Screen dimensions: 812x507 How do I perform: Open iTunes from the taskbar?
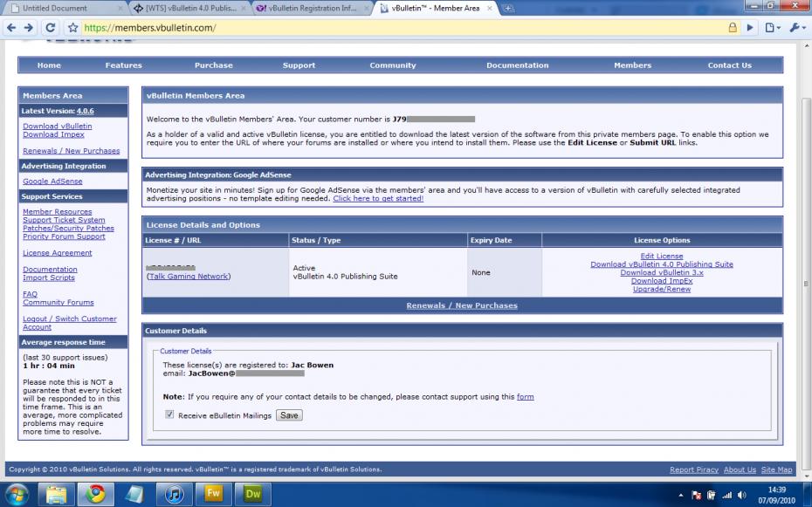(175, 494)
